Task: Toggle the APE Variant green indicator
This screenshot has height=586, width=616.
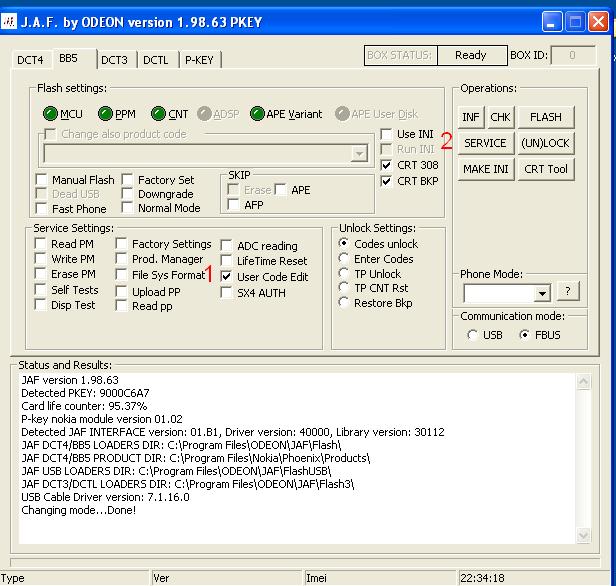Action: click(257, 114)
